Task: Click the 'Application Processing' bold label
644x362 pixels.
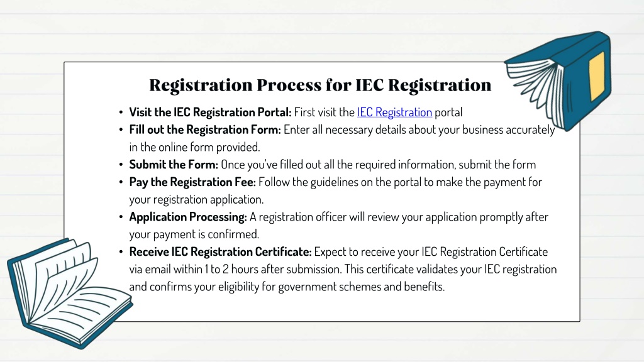Action: tap(187, 217)
